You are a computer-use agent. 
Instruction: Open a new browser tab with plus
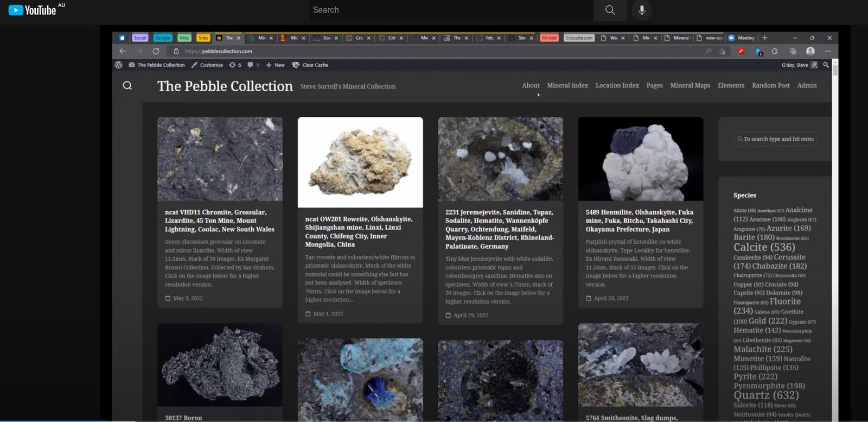pyautogui.click(x=765, y=38)
